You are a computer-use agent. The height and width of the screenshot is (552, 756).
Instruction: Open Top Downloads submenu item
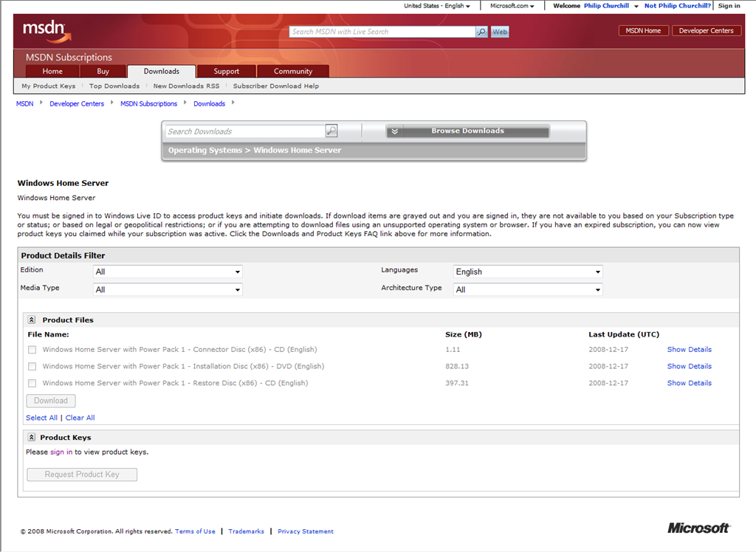pos(114,86)
